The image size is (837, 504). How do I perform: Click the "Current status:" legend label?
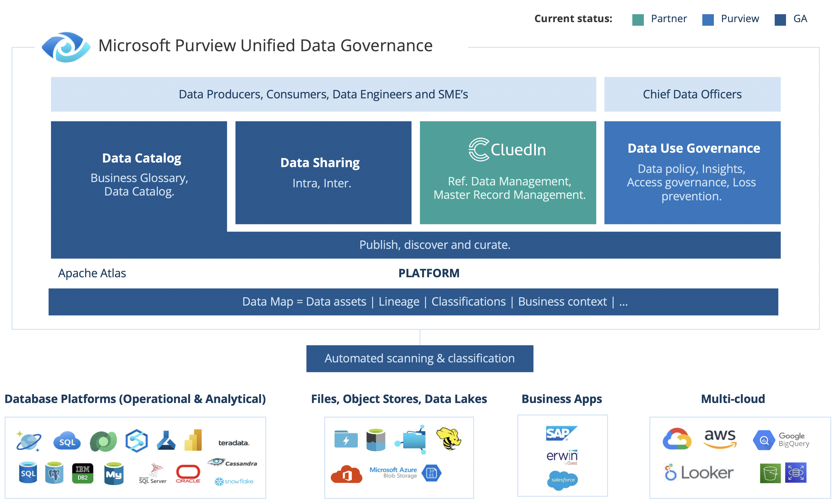[x=573, y=19]
